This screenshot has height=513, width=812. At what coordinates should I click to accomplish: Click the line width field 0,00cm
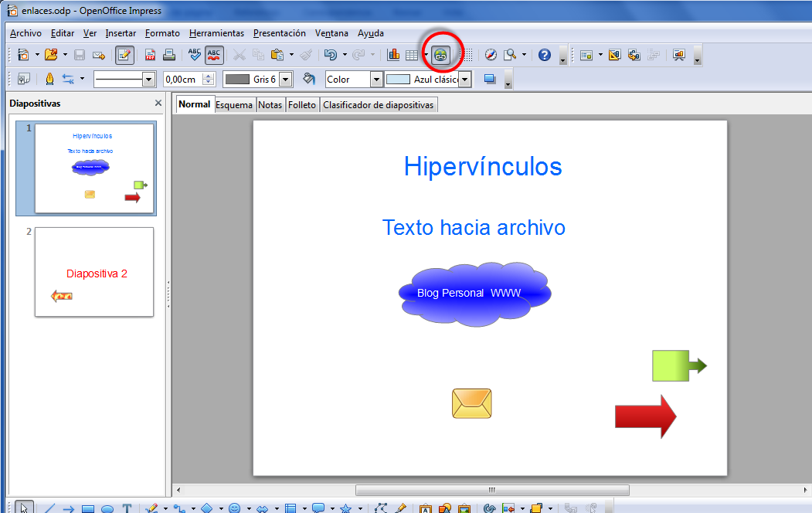pos(183,80)
